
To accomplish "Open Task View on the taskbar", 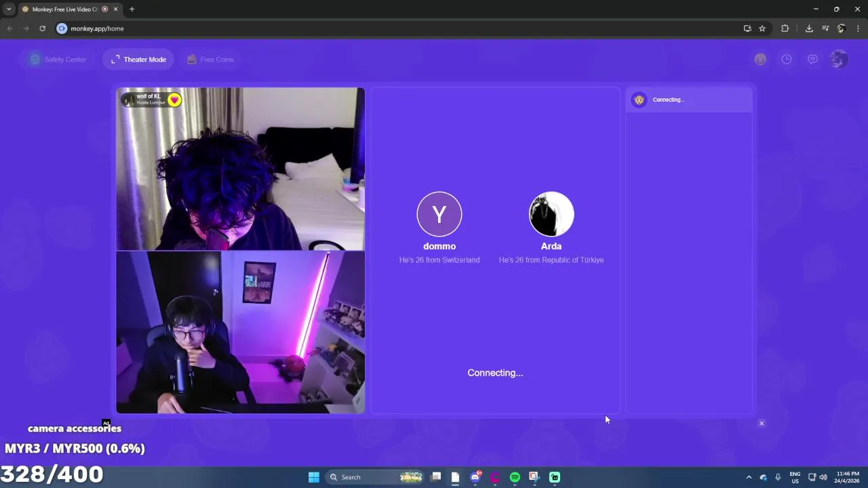I will pyautogui.click(x=436, y=477).
